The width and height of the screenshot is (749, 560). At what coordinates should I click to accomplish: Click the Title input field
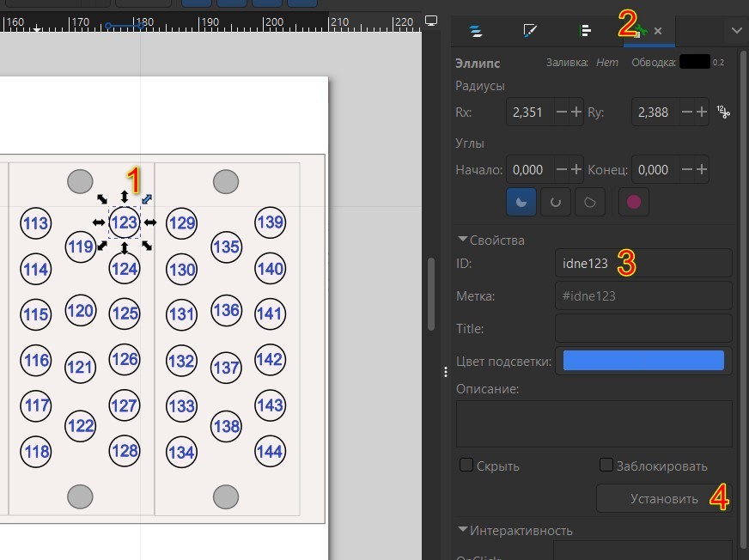tap(643, 328)
